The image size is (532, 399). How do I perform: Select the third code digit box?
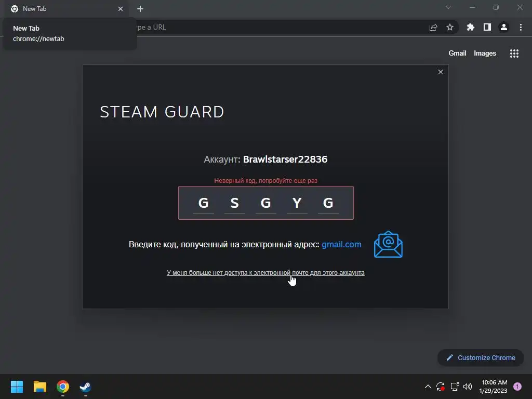click(x=265, y=203)
